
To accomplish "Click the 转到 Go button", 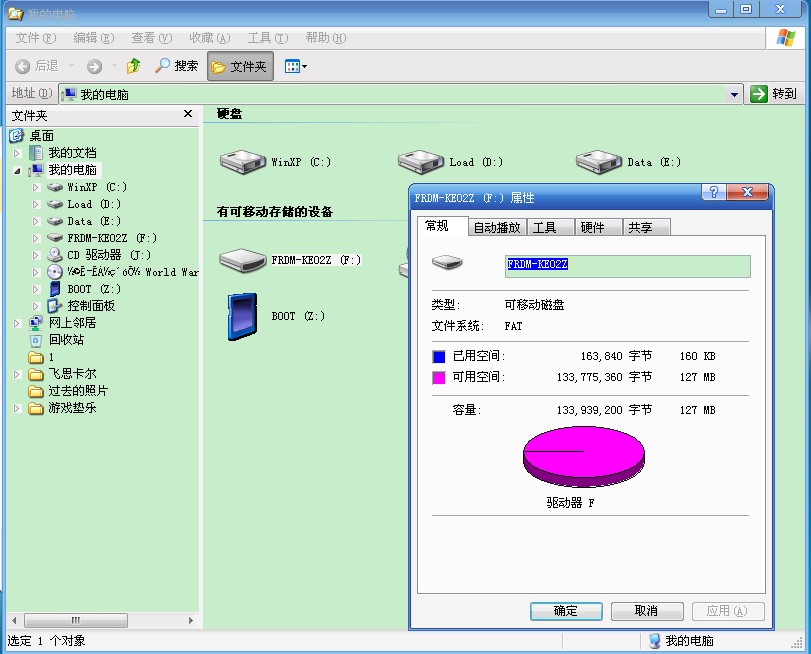I will coord(773,94).
